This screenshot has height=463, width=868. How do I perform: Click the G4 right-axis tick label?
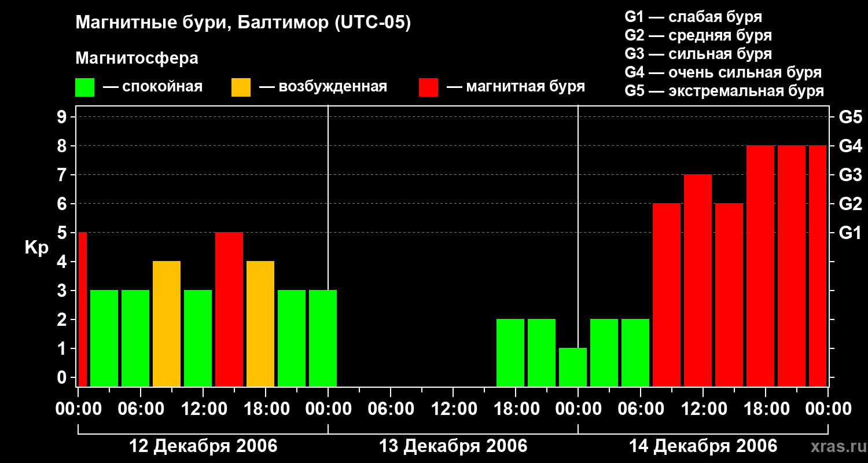pos(850,146)
